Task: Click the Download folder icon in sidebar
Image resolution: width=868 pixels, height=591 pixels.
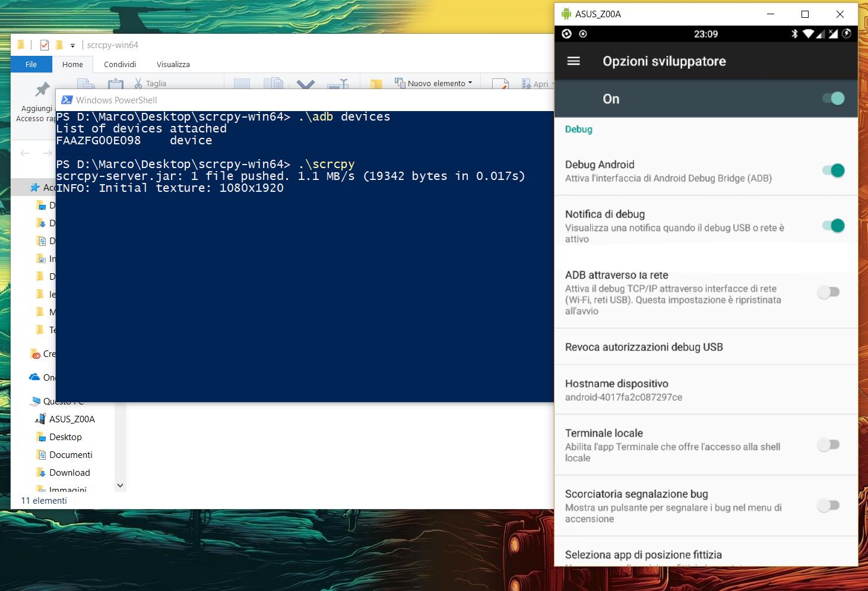Action: (x=41, y=472)
